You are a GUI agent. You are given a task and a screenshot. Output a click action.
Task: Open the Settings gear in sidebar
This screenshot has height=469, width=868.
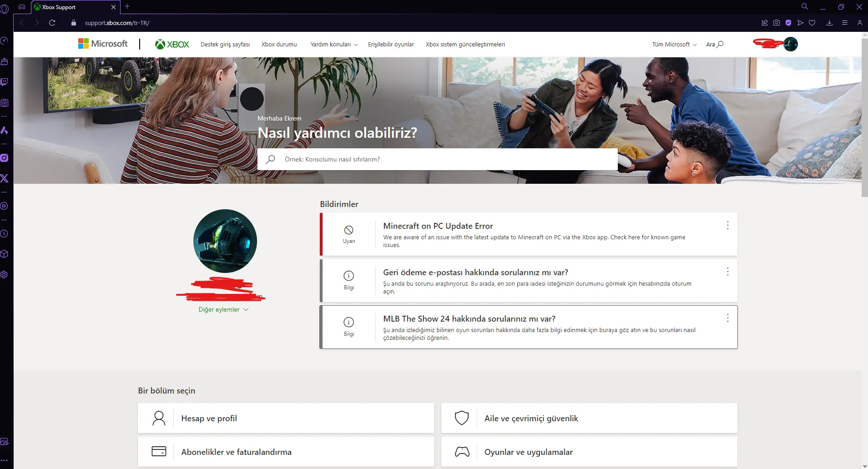(4, 275)
